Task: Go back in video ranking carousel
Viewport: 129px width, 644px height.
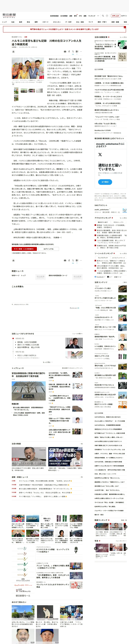Action: (x=96, y=527)
